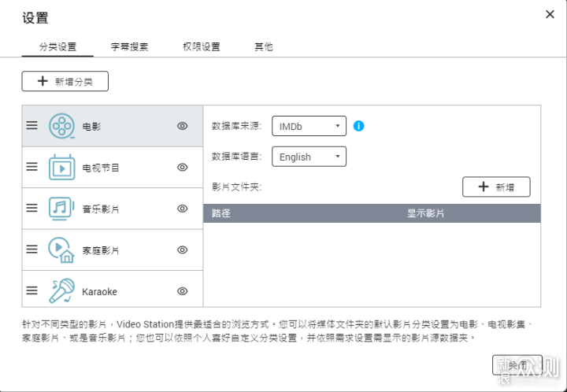Click the home video icon for 家庭影片
567x392 pixels.
click(x=61, y=250)
